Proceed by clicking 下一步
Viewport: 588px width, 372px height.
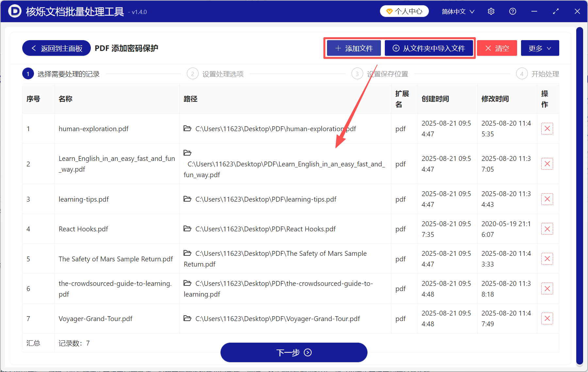pos(294,352)
